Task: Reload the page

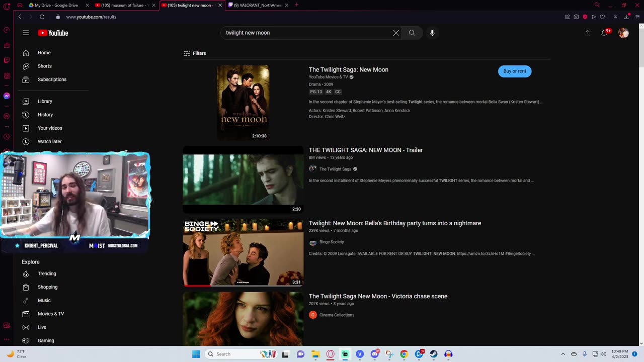Action: 42,17
